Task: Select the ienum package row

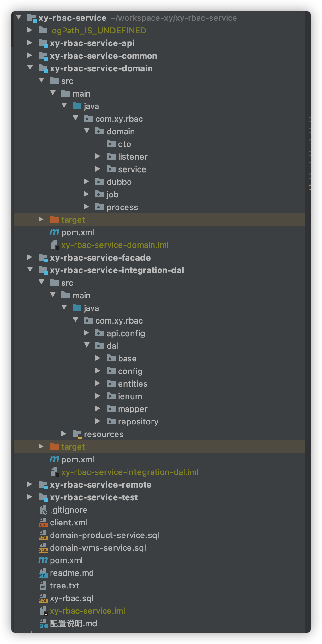Action: tap(159, 396)
